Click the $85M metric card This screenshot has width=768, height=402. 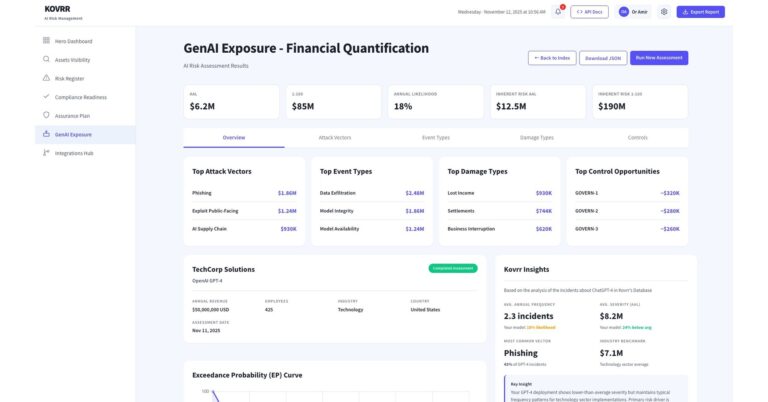[x=334, y=102]
